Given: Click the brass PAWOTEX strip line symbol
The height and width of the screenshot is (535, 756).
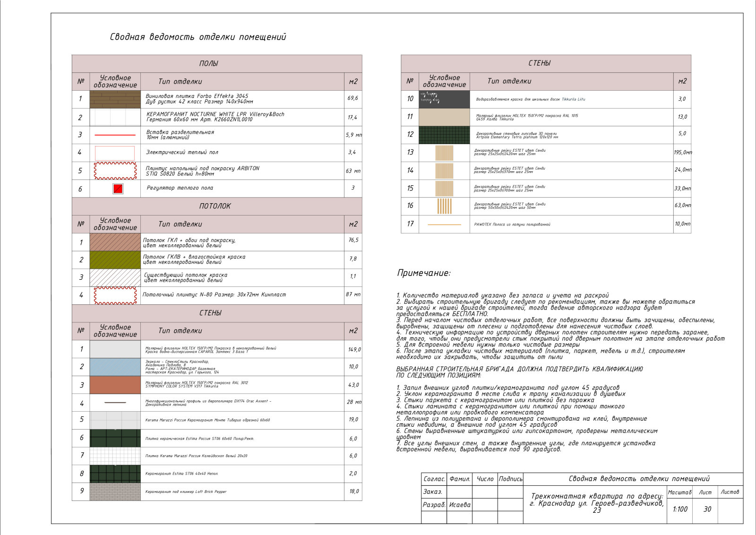Looking at the screenshot, I should pyautogui.click(x=444, y=224).
